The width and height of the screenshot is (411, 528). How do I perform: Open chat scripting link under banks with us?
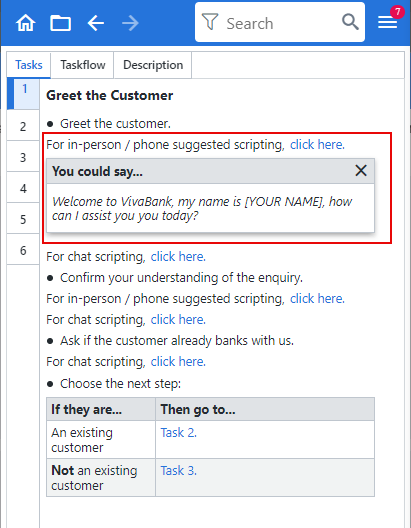tap(178, 362)
